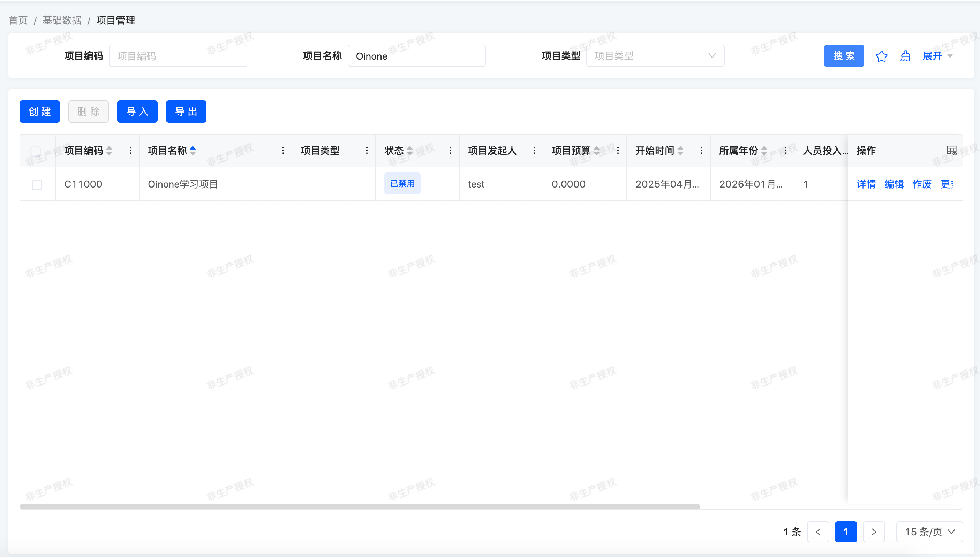
Task: Sort by 项目预算 column arrows
Action: tap(597, 151)
